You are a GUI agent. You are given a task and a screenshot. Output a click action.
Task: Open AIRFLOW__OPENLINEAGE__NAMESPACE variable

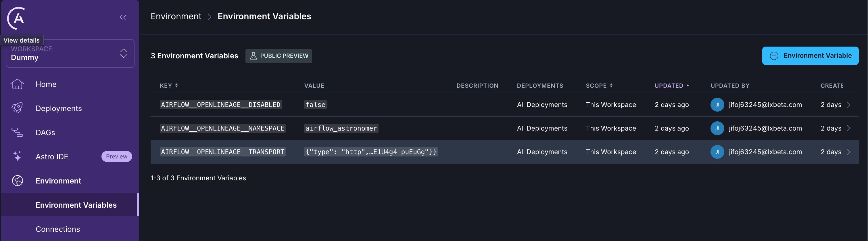point(222,129)
